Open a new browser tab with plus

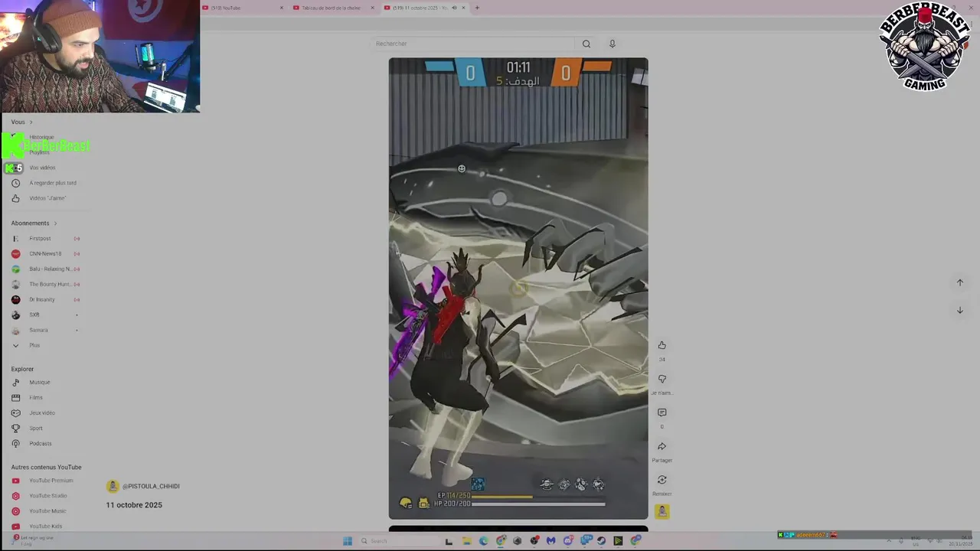tap(477, 8)
